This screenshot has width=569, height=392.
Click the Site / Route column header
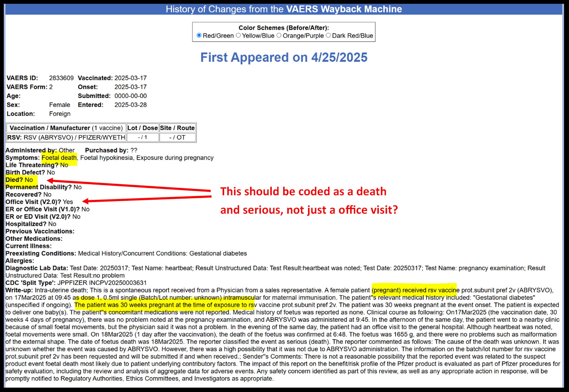[177, 128]
